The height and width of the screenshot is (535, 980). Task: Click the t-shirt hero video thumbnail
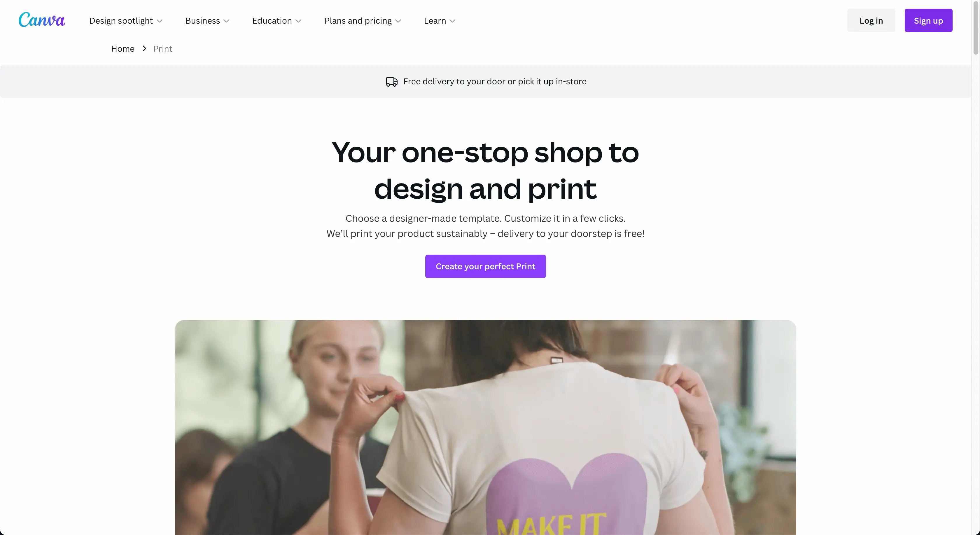tap(485, 427)
